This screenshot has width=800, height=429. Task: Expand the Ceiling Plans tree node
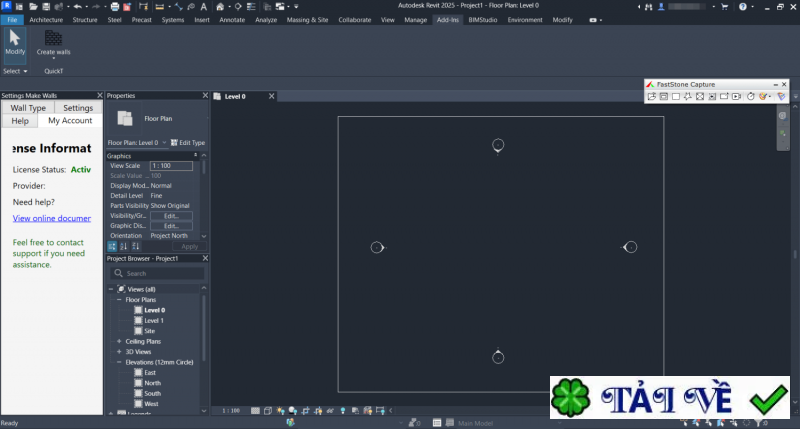119,341
